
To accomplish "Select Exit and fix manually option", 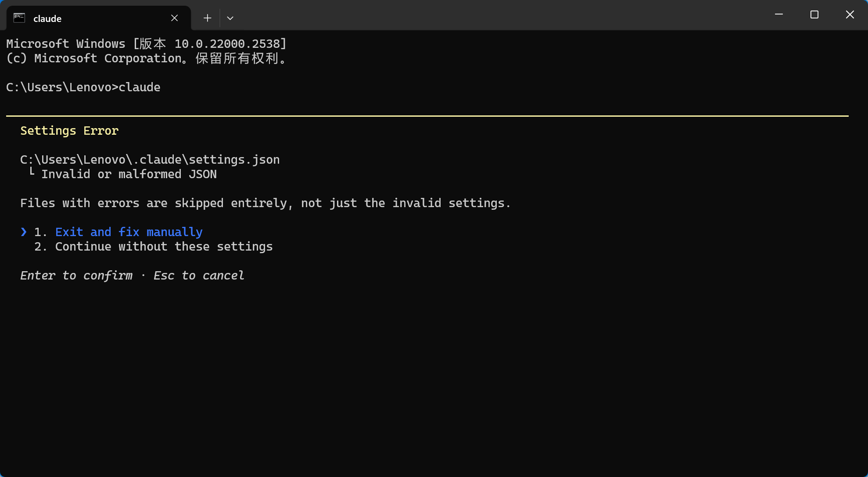I will coord(129,232).
